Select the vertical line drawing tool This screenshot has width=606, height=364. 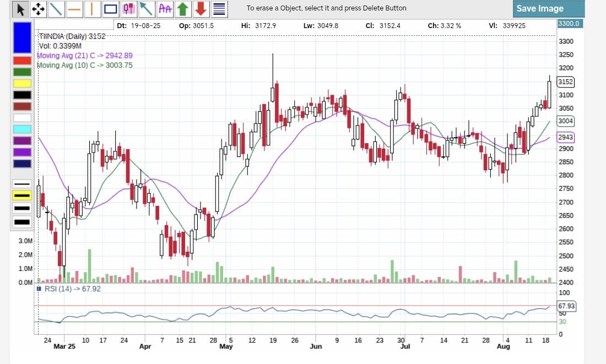coord(92,9)
